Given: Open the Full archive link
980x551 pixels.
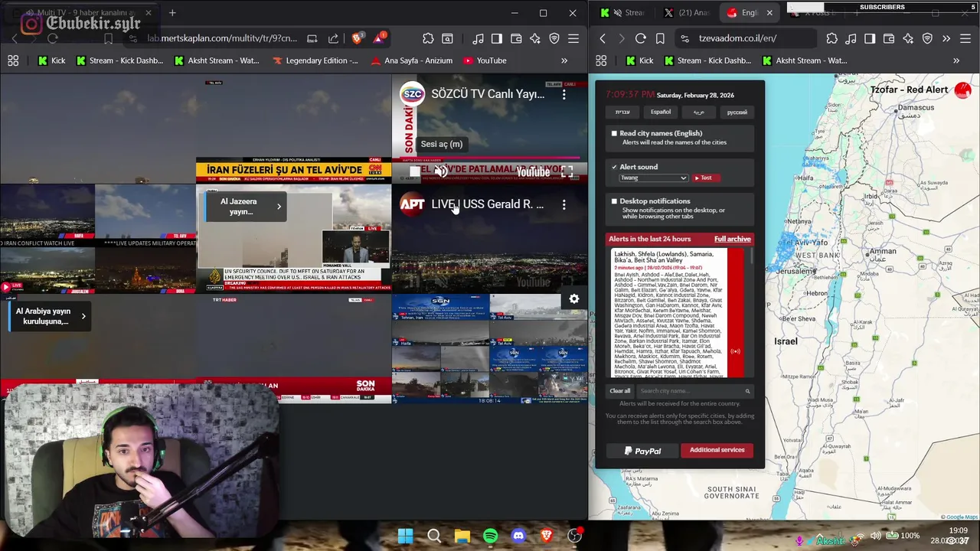Looking at the screenshot, I should coord(733,239).
